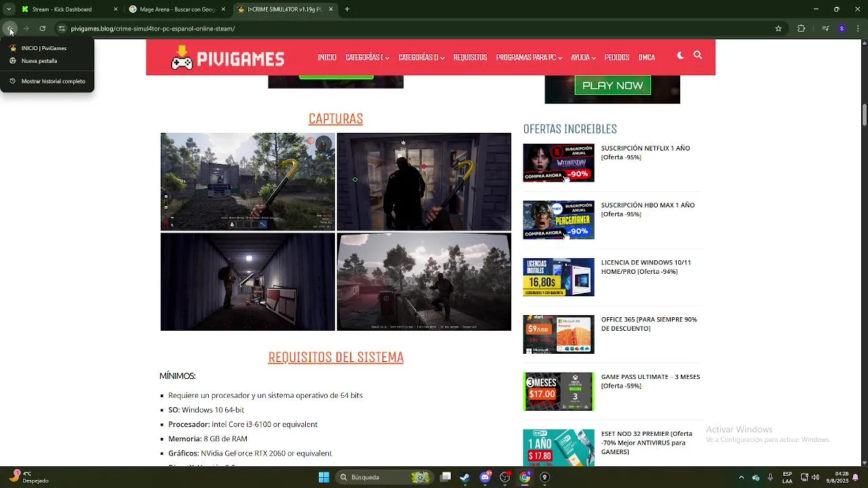Image resolution: width=868 pixels, height=488 pixels.
Task: Open site information icon in address bar
Action: pos(62,28)
